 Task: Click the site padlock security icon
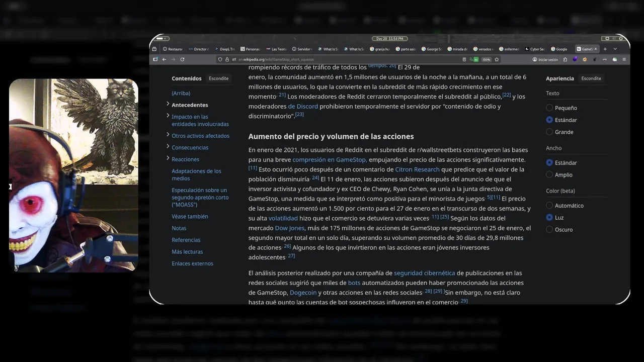pyautogui.click(x=227, y=59)
